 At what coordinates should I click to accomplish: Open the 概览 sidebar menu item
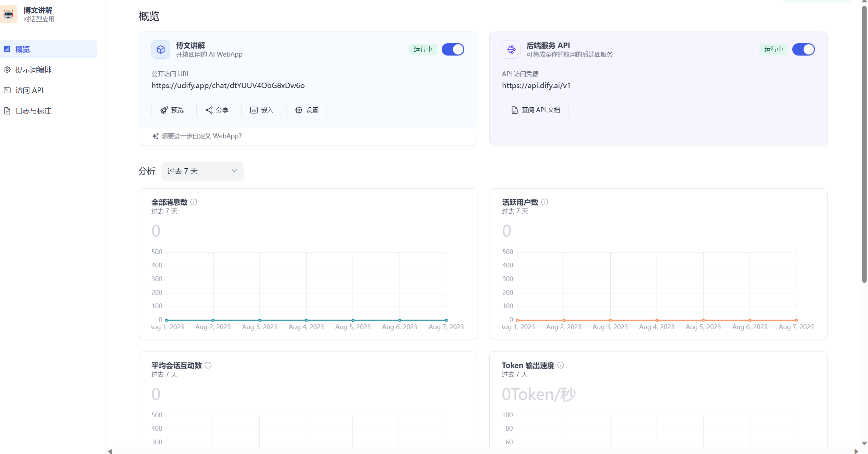[x=49, y=49]
